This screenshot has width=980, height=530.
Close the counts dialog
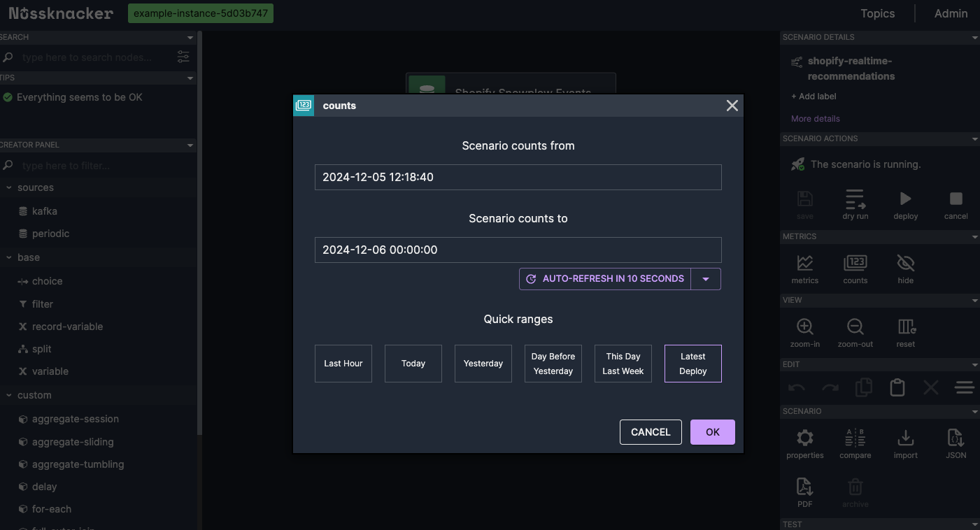(732, 106)
